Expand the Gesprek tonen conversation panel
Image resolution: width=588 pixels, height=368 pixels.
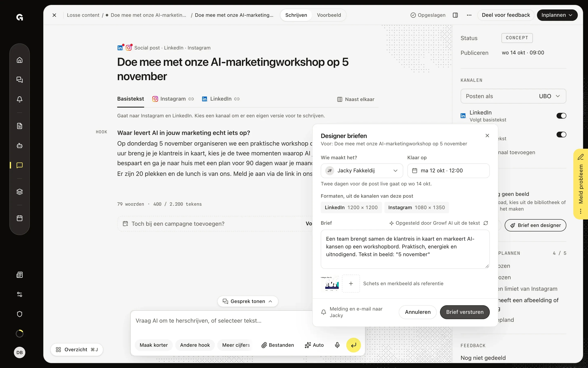(x=248, y=301)
